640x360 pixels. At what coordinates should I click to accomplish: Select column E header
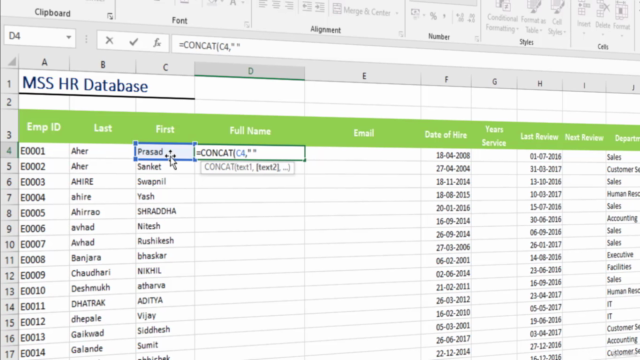tap(363, 76)
